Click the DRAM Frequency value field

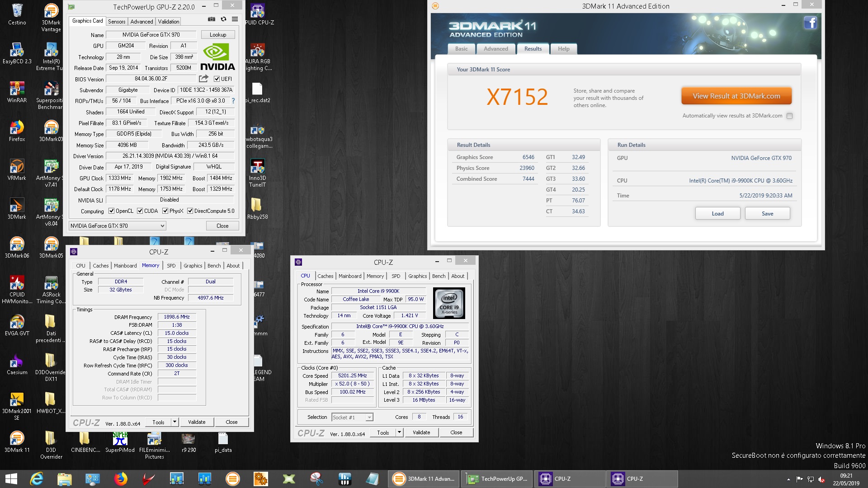coord(177,317)
